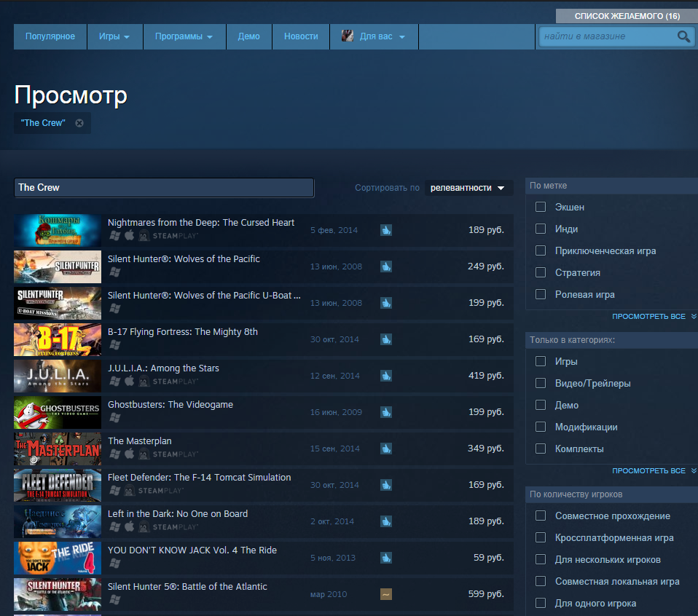Enable the Приключенческая игра filter
The width and height of the screenshot is (698, 616).
(541, 250)
